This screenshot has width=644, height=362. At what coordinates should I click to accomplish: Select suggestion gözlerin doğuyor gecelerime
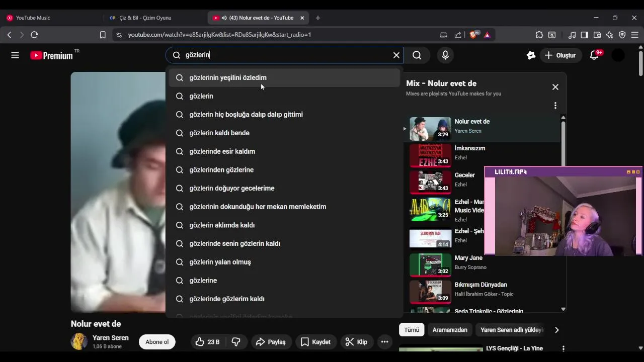pos(284,188)
